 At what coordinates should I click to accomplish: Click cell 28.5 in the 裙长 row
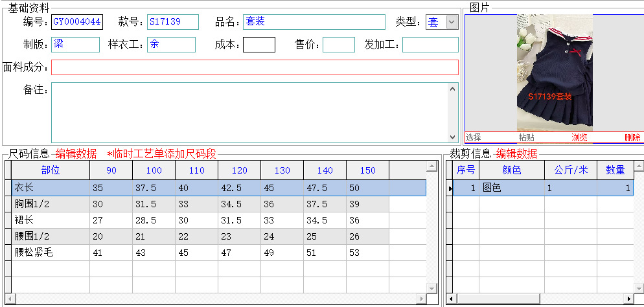154,220
